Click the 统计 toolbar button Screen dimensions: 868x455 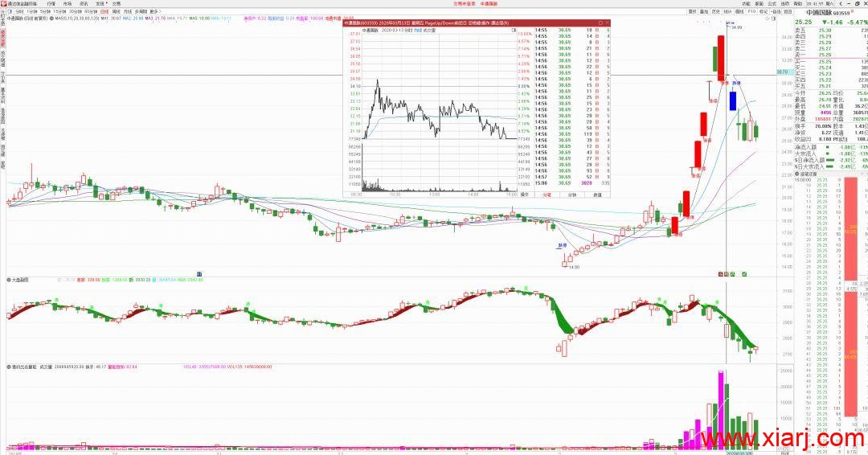(x=728, y=11)
